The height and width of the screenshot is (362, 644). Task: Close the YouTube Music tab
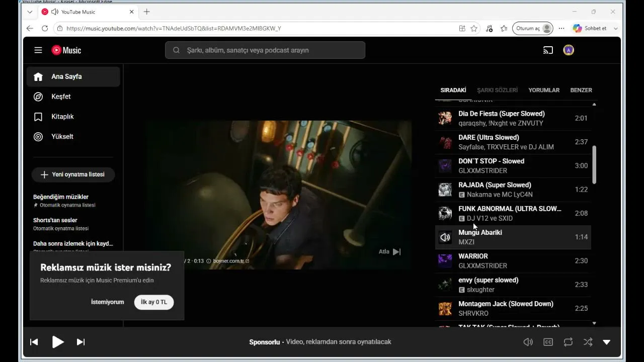tap(132, 12)
